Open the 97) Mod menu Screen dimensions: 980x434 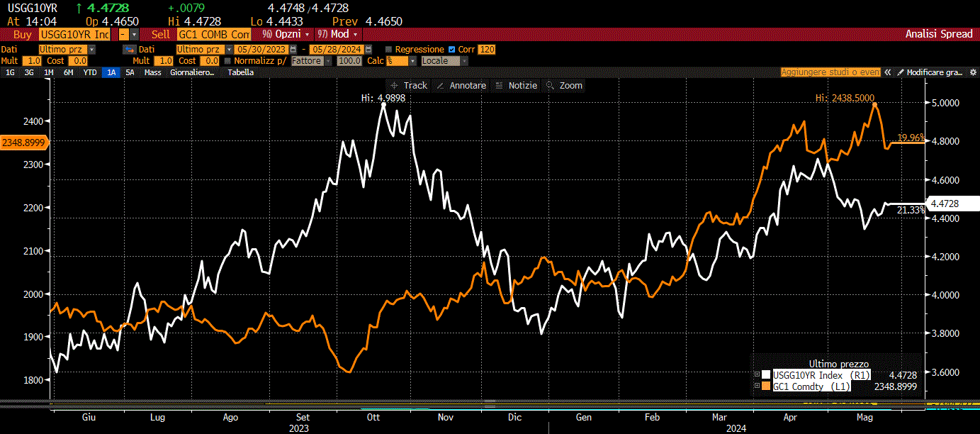338,34
